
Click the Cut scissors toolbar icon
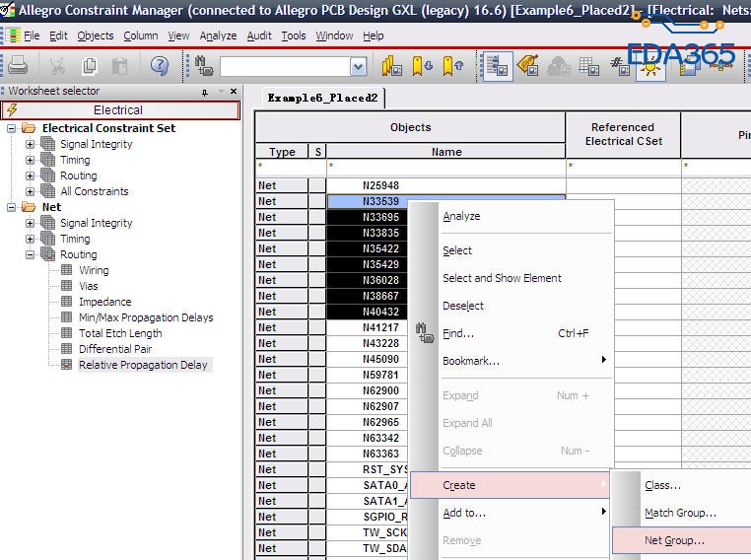pyautogui.click(x=57, y=66)
